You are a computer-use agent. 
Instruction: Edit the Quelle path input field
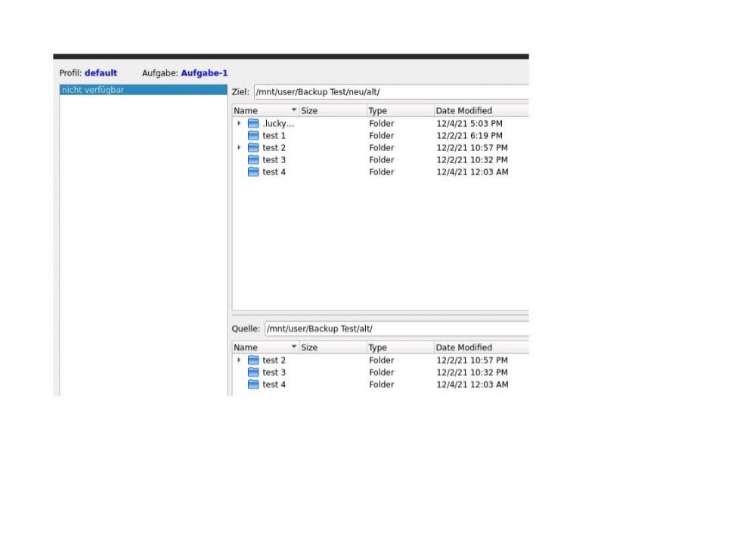tap(397, 329)
